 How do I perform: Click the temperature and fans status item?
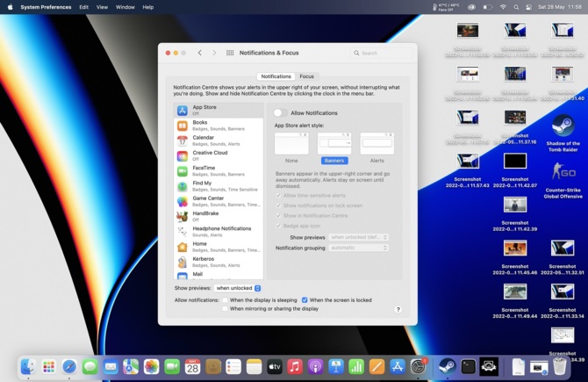tap(446, 7)
